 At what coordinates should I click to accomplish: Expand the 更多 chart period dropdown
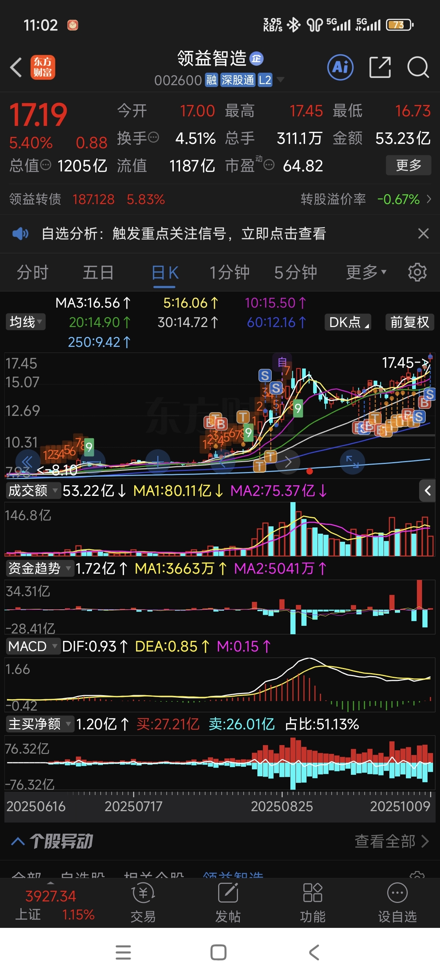(366, 272)
